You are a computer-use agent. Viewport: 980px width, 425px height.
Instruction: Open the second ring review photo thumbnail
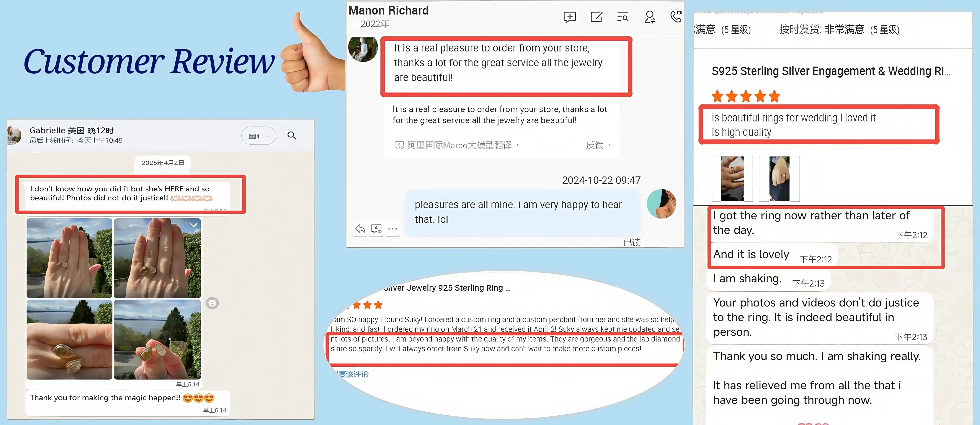pyautogui.click(x=779, y=178)
